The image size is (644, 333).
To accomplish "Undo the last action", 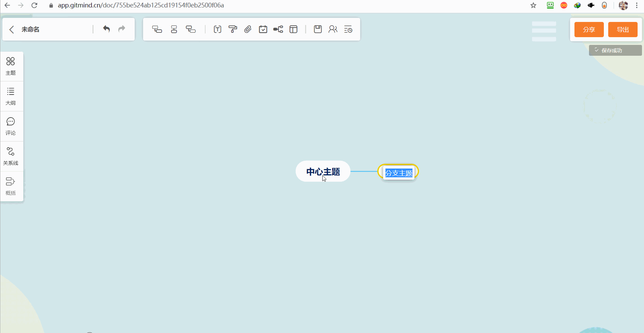I will pyautogui.click(x=106, y=29).
